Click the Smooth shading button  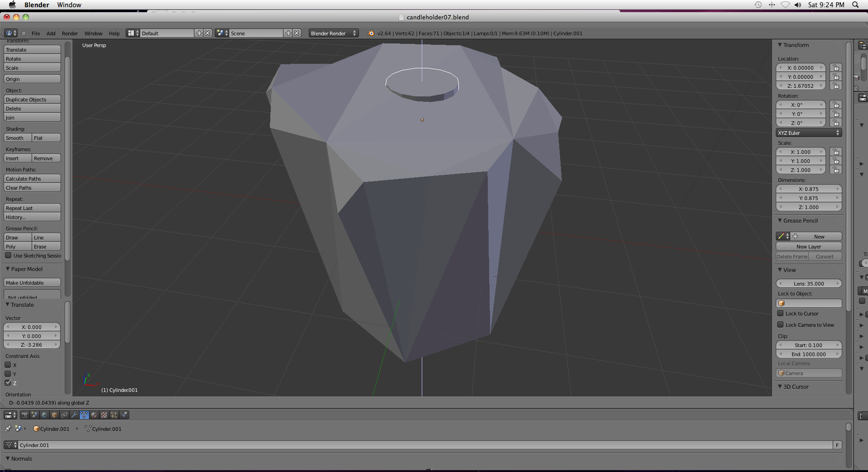coord(18,138)
